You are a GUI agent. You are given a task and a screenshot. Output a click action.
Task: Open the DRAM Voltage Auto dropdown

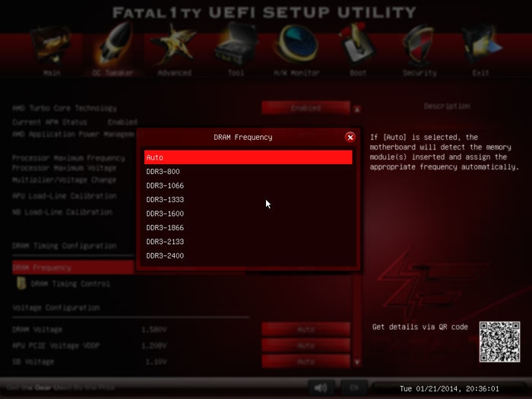pyautogui.click(x=306, y=329)
